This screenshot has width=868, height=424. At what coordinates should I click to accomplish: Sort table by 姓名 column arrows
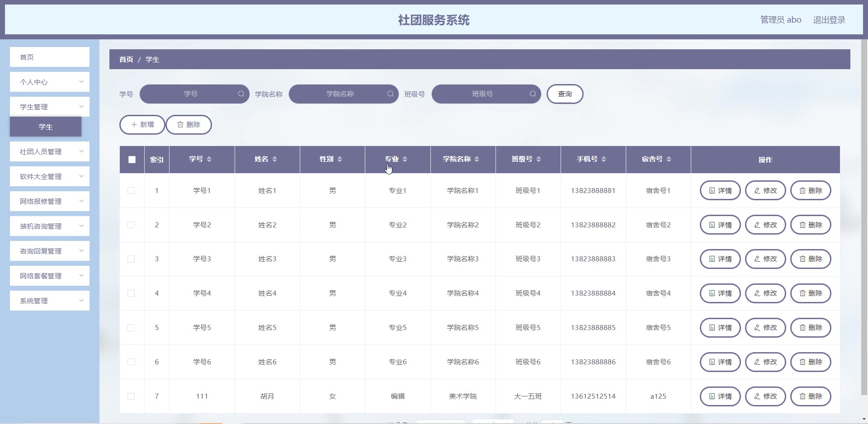click(x=274, y=159)
